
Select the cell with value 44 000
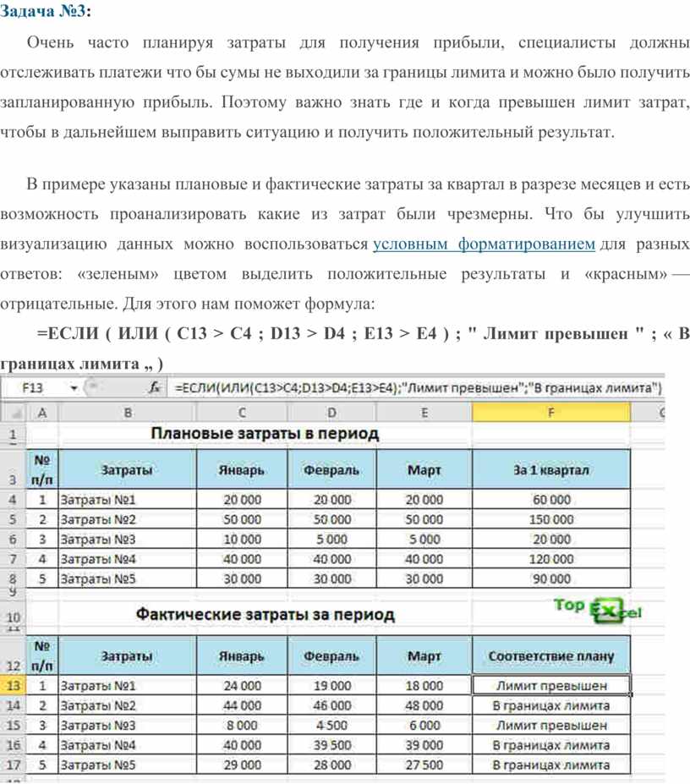tap(242, 705)
